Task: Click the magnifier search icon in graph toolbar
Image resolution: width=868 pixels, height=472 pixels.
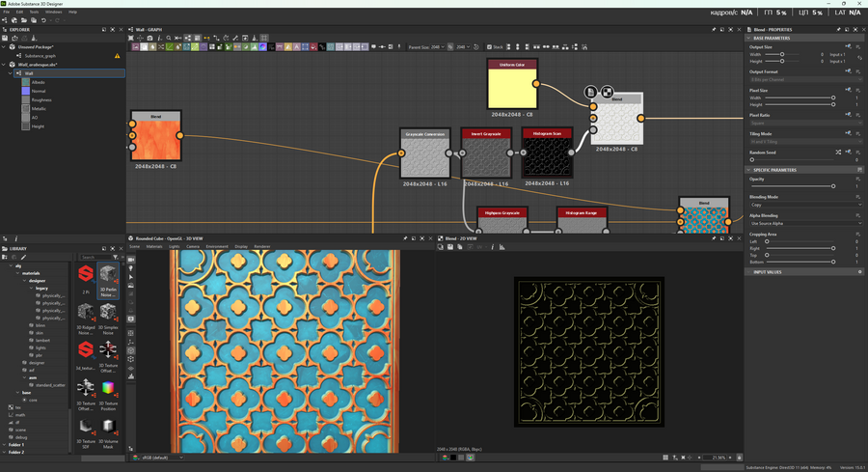Action: (x=169, y=38)
